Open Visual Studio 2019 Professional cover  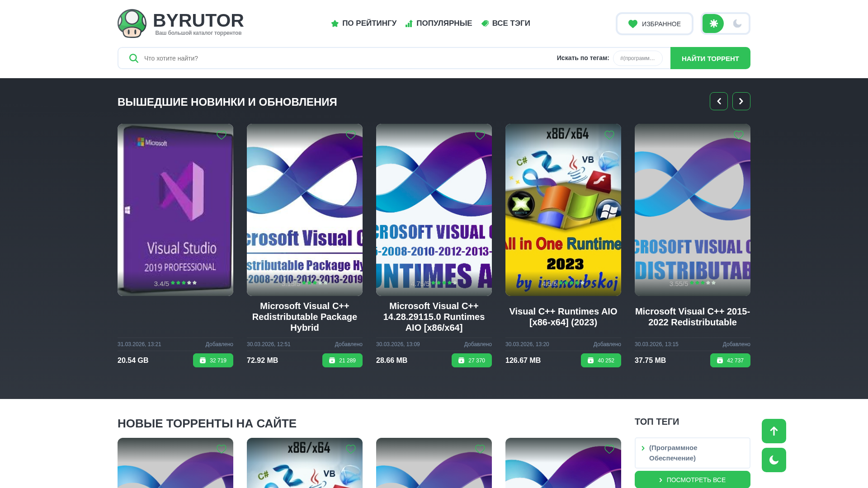coord(175,210)
